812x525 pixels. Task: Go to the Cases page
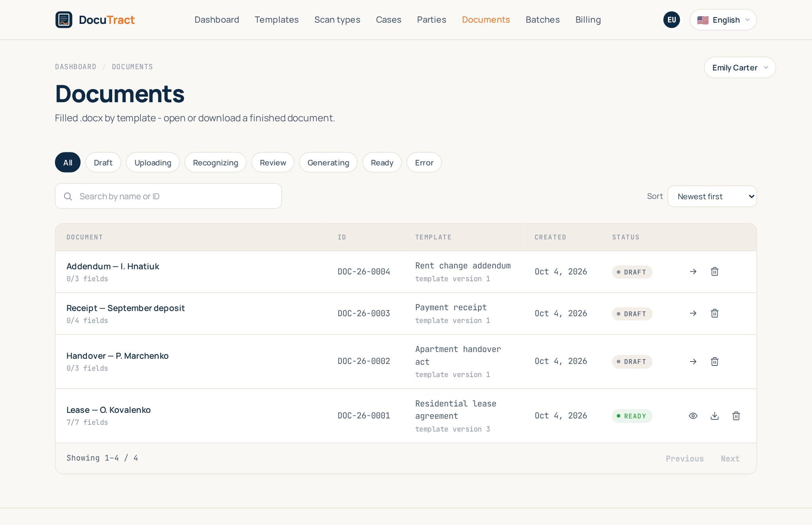[388, 20]
